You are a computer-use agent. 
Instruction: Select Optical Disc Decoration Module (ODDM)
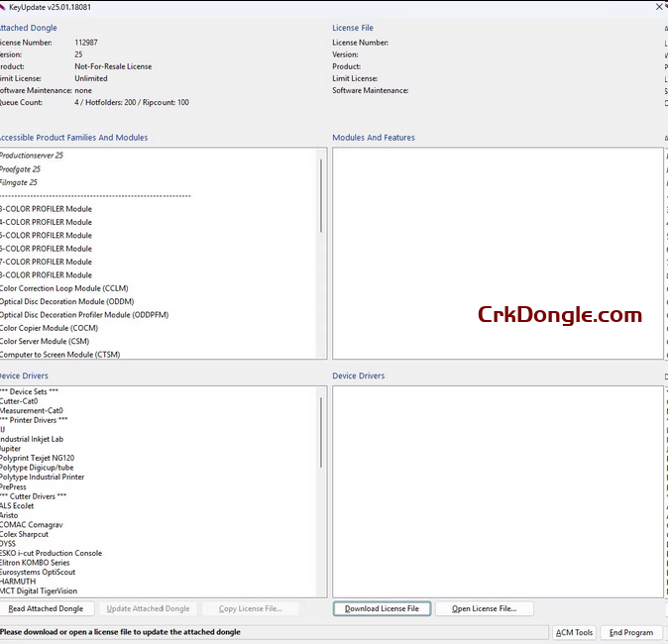[66, 301]
